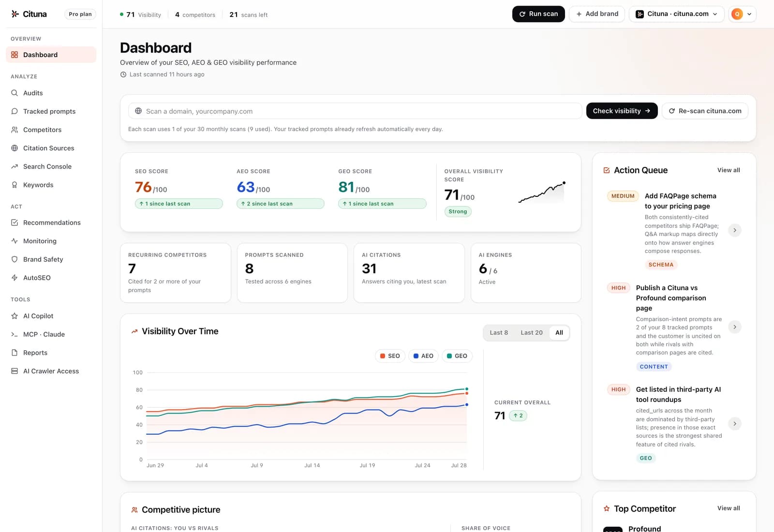This screenshot has width=774, height=532.
Task: Click the Visibility Over Time trend icon
Action: (134, 331)
